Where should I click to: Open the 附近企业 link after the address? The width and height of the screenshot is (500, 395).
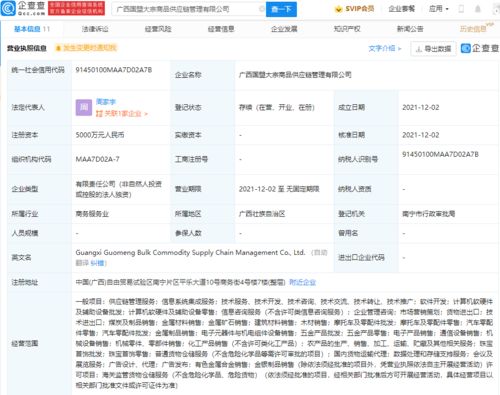coord(302,283)
